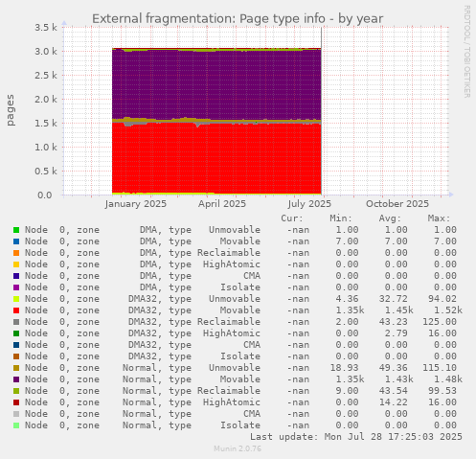Click the DMA CMA indigo legend swatch
Image resolution: width=476 pixels, height=459 pixels.
pyautogui.click(x=16, y=276)
